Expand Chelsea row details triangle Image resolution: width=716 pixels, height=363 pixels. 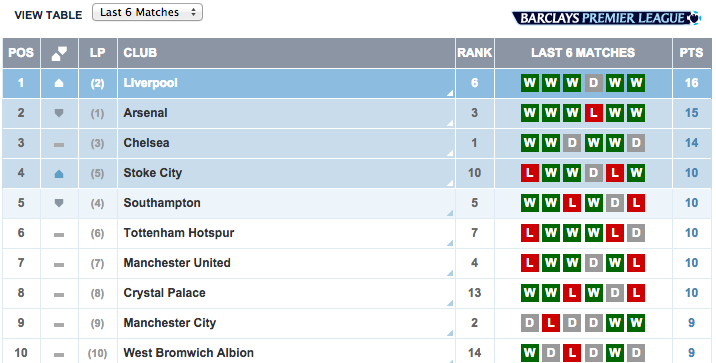click(450, 153)
